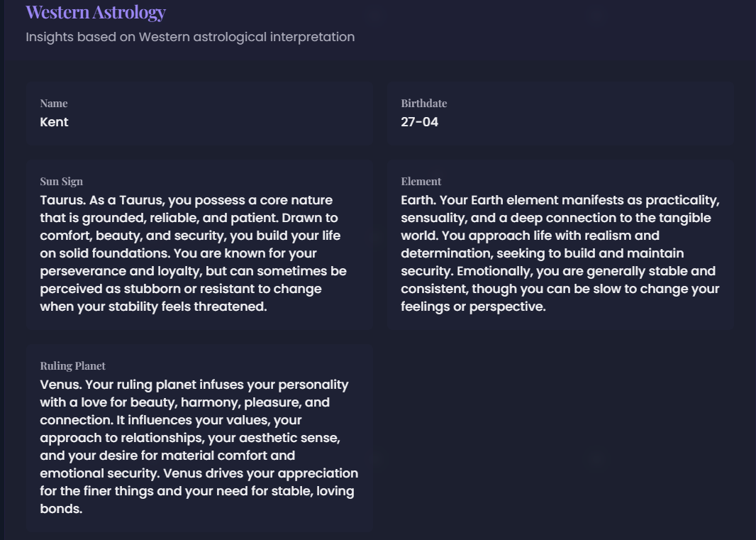This screenshot has width=756, height=540.
Task: Click the Sun Sign label
Action: pos(61,182)
